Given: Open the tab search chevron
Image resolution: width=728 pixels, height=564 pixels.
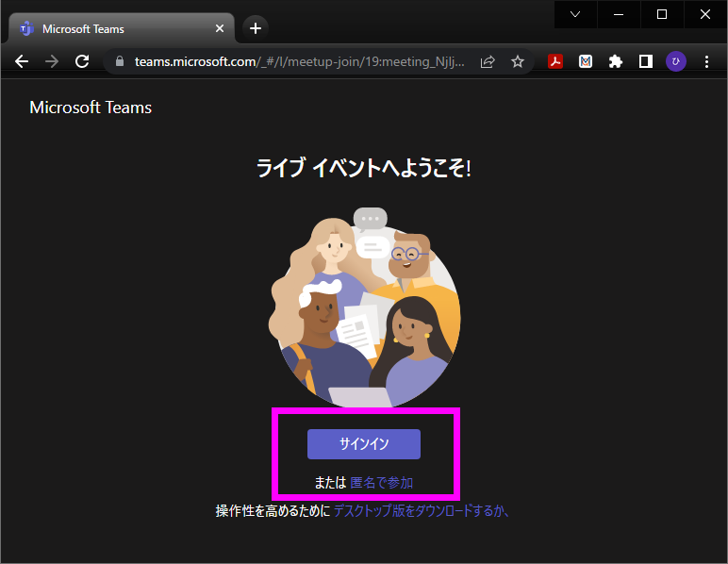Looking at the screenshot, I should tap(575, 14).
